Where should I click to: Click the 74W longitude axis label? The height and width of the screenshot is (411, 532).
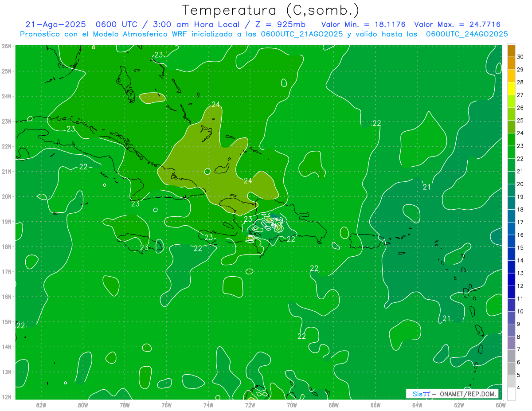208,405
